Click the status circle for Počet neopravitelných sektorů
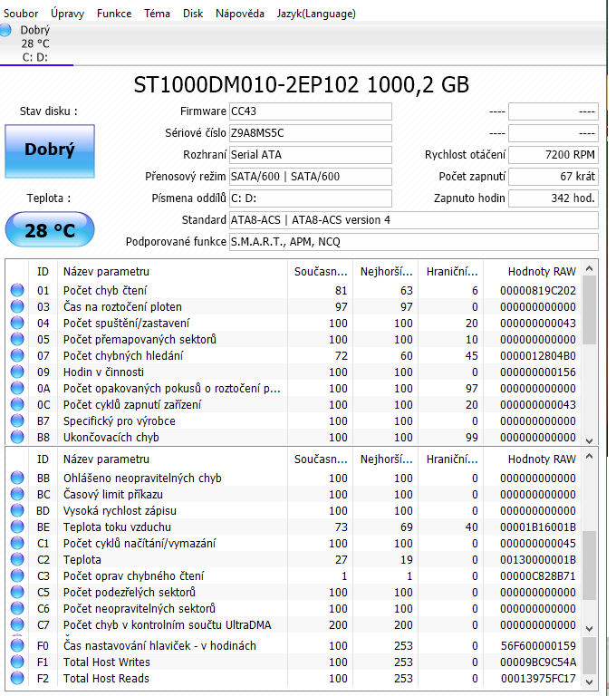 [x=17, y=609]
